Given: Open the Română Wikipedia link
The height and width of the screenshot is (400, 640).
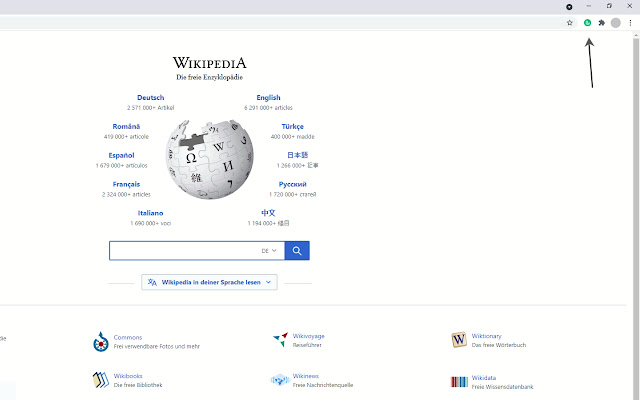Looking at the screenshot, I should (x=126, y=127).
